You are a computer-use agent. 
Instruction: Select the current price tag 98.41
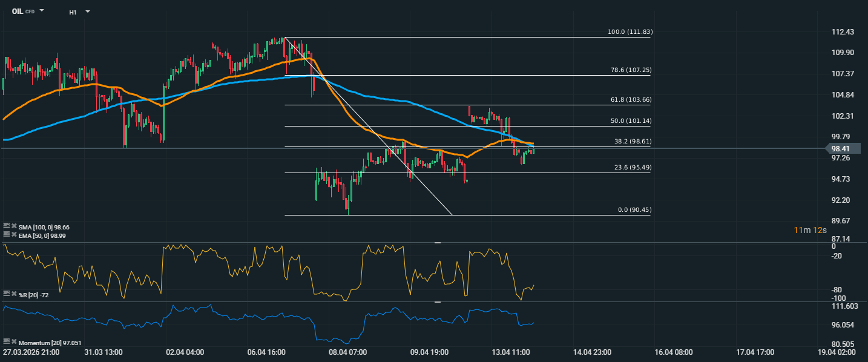[844, 148]
